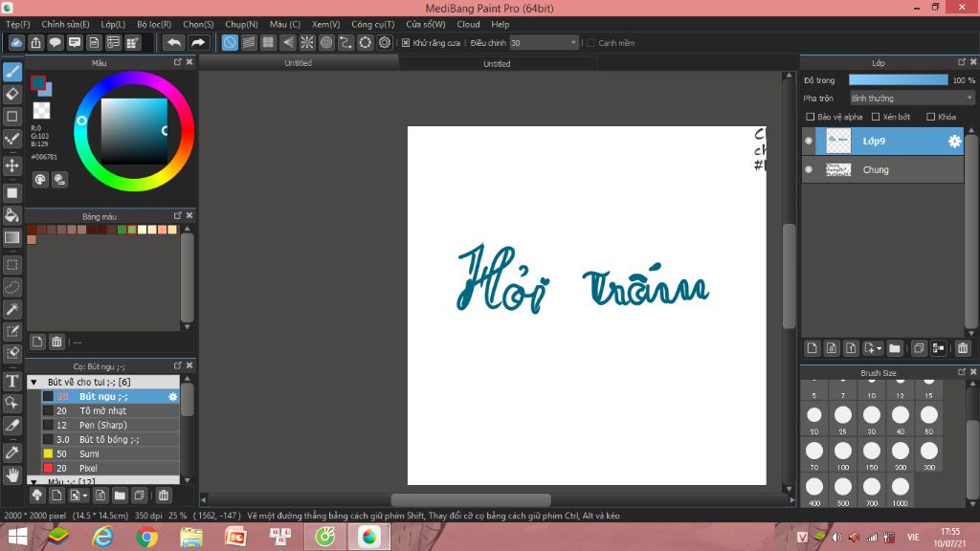The height and width of the screenshot is (551, 980).
Task: Select the Sumi brush
Action: (111, 454)
